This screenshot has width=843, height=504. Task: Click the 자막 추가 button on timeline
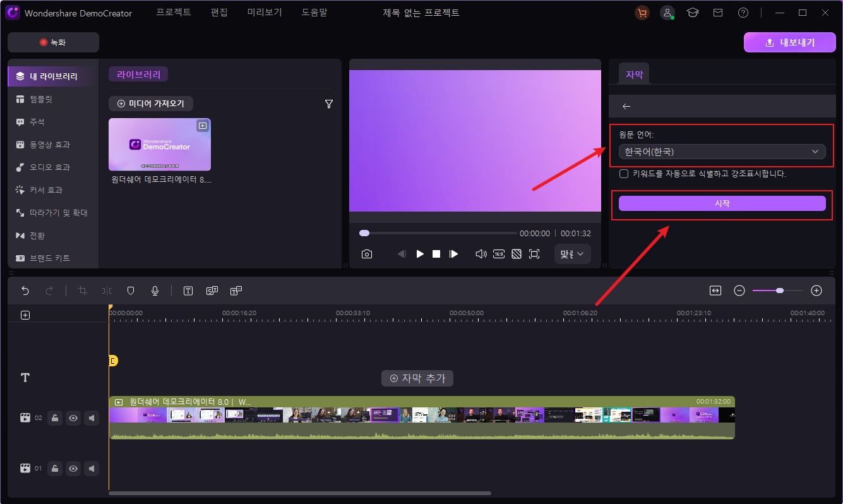[417, 378]
